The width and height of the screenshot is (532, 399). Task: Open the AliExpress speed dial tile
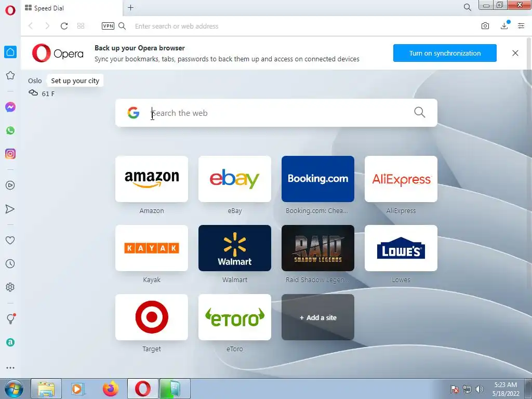[401, 179]
